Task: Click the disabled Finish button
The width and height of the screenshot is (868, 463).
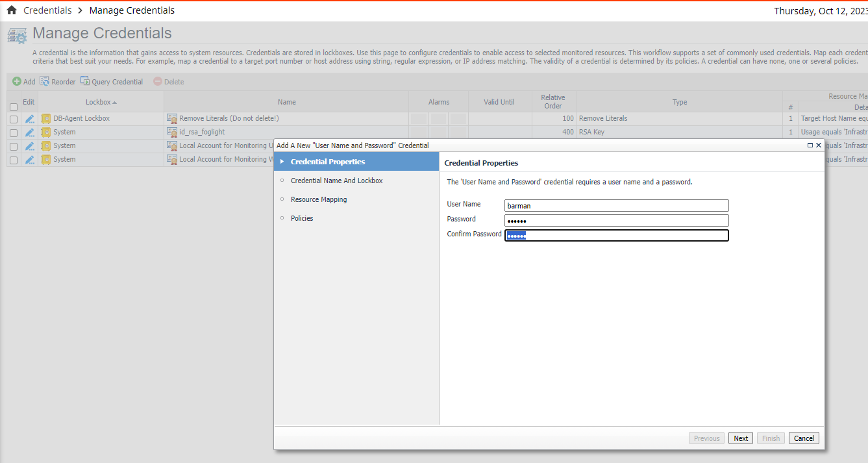Action: click(771, 438)
